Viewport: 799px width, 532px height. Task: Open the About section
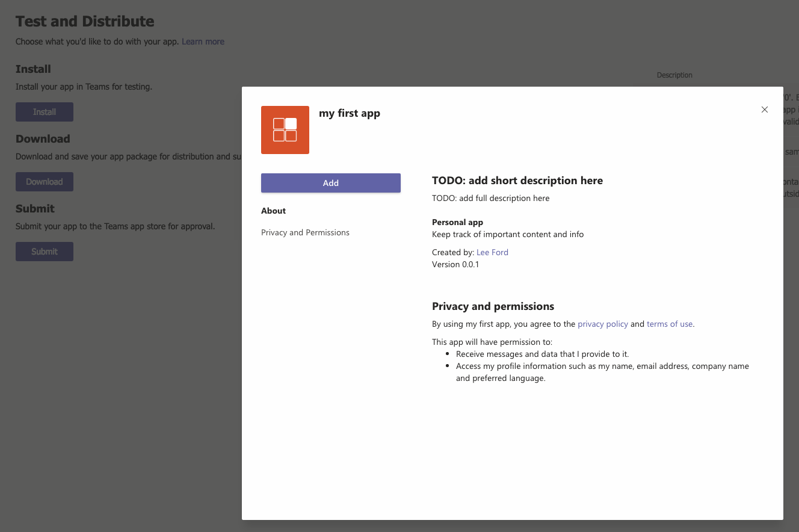274,211
